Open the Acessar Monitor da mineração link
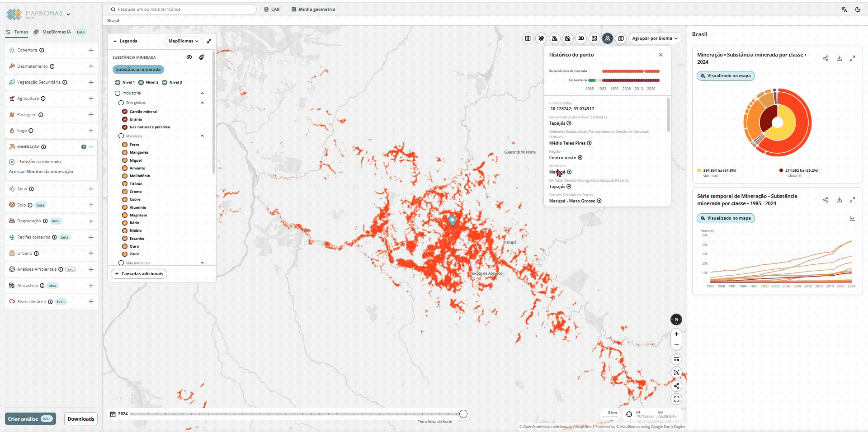Screen dimensions: 868x432 (x=41, y=172)
